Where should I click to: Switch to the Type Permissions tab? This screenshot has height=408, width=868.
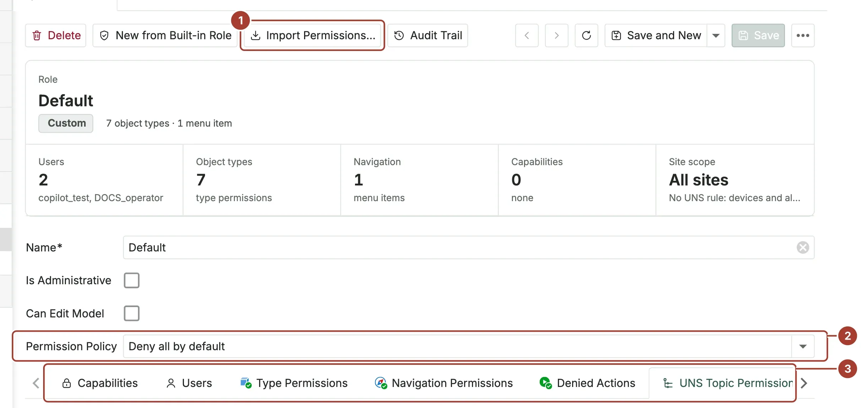[x=294, y=383]
